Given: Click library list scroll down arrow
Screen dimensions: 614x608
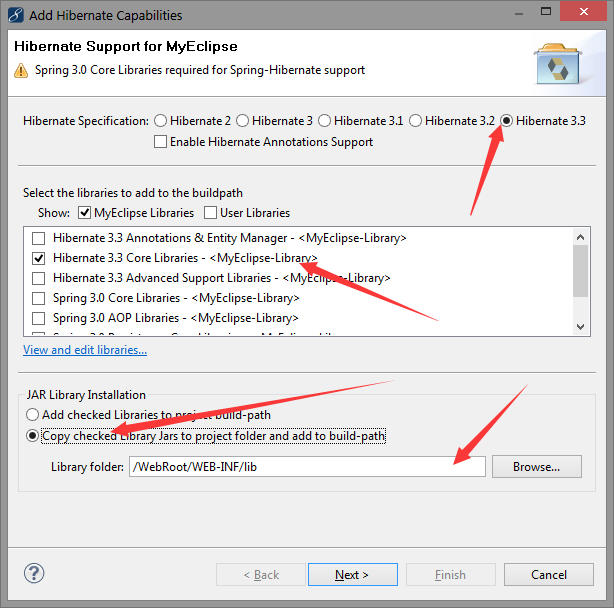Looking at the screenshot, I should [580, 327].
